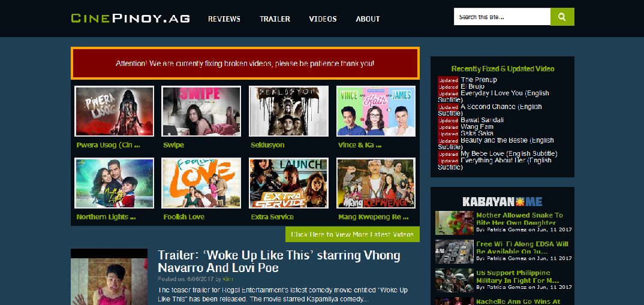Open the Woke Up Like This post thumbnail
Screen dimensions: 644x305
[x=109, y=277]
